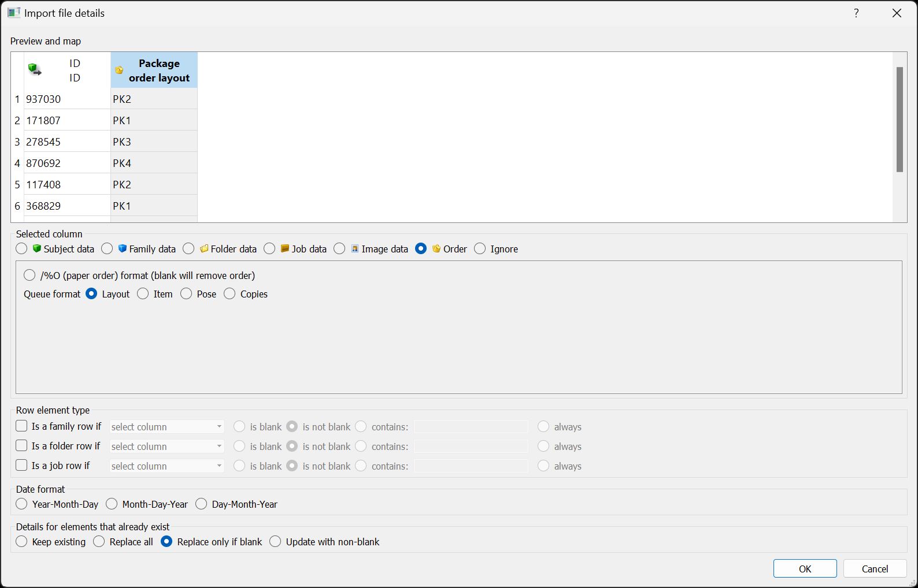Select the ID column header

(x=67, y=70)
